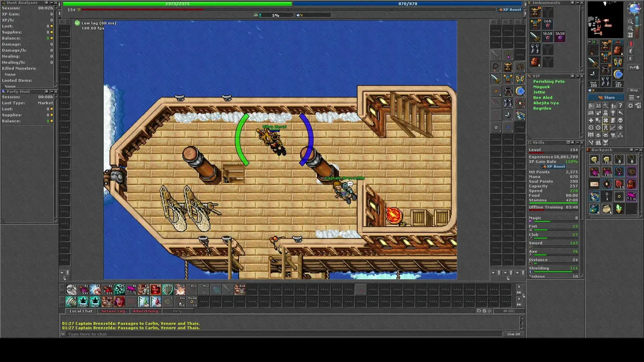
Task: Open the Store button
Action: click(x=607, y=98)
